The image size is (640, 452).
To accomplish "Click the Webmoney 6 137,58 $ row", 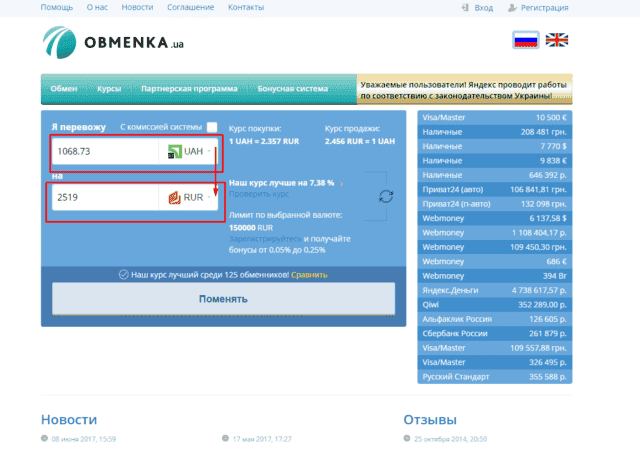I will coord(495,218).
